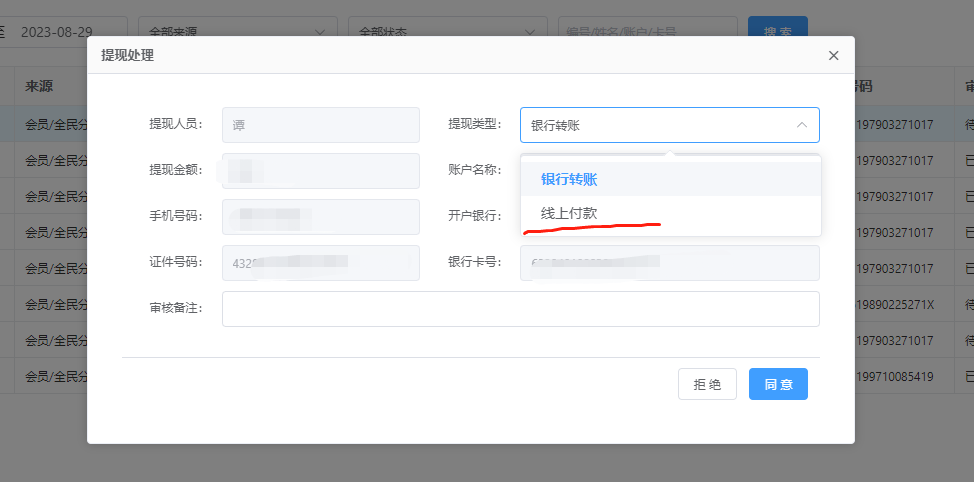
Task: Open the 全部来源 filter dropdown
Action: [x=236, y=32]
